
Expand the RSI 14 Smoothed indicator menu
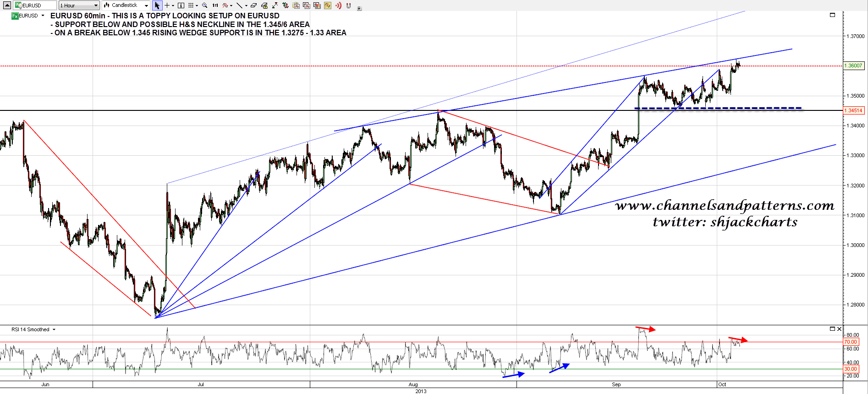54,329
